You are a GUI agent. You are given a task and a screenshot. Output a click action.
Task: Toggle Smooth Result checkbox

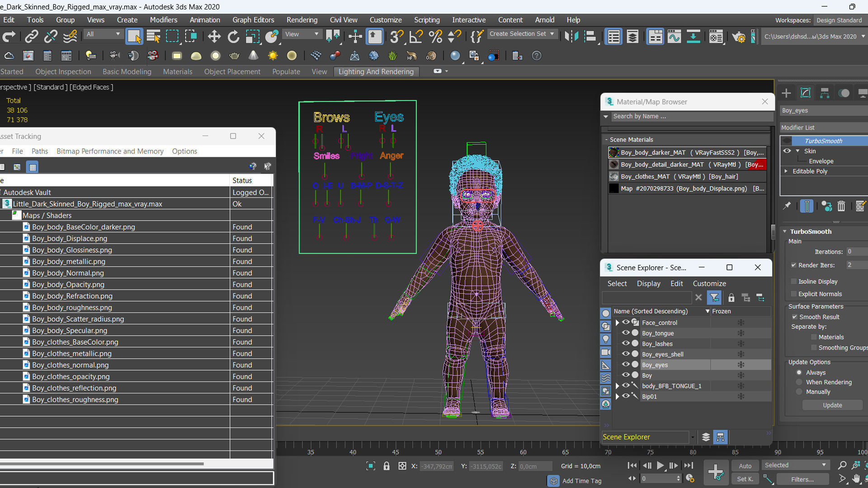794,317
